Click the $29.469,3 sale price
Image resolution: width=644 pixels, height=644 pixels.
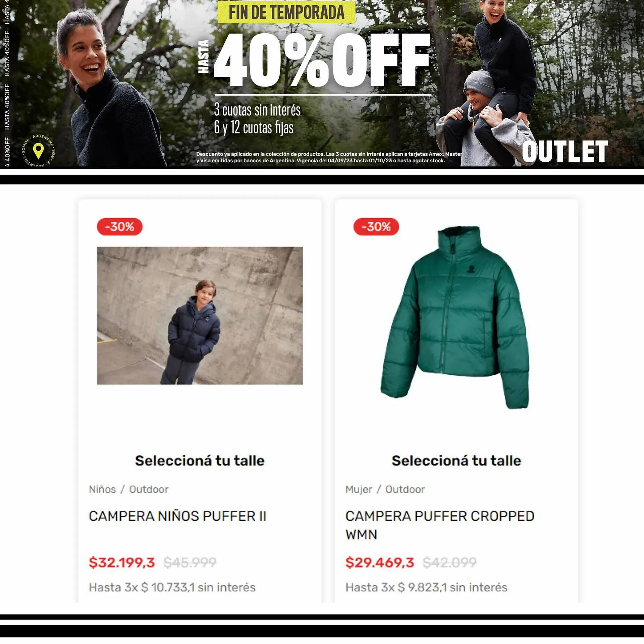tap(380, 562)
